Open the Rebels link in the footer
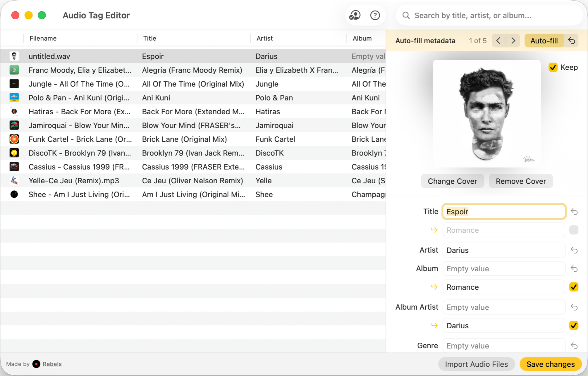Screen dimensions: 588x376 [52, 364]
